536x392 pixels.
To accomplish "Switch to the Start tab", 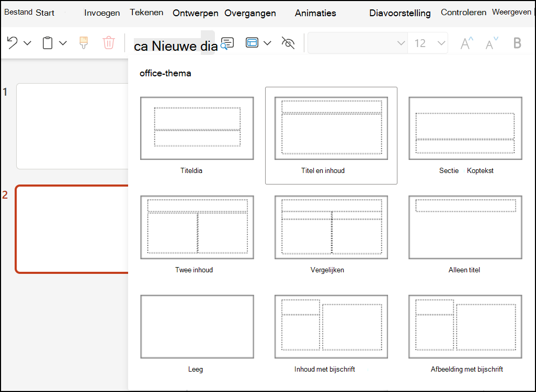I will (x=45, y=13).
